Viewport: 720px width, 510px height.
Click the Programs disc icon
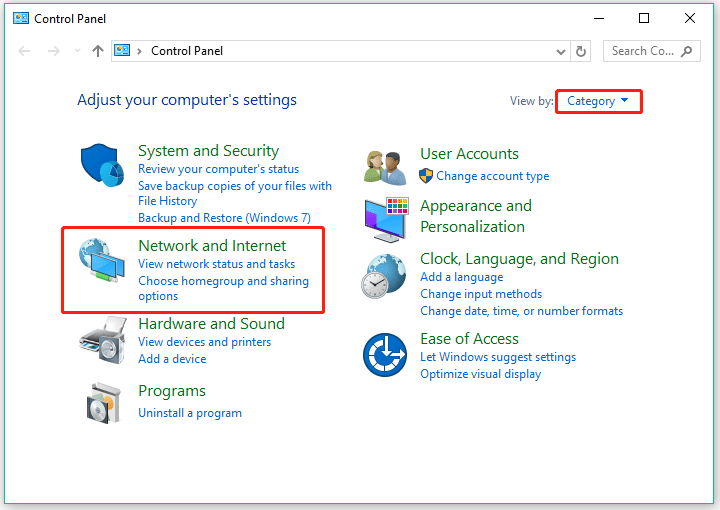tap(104, 404)
